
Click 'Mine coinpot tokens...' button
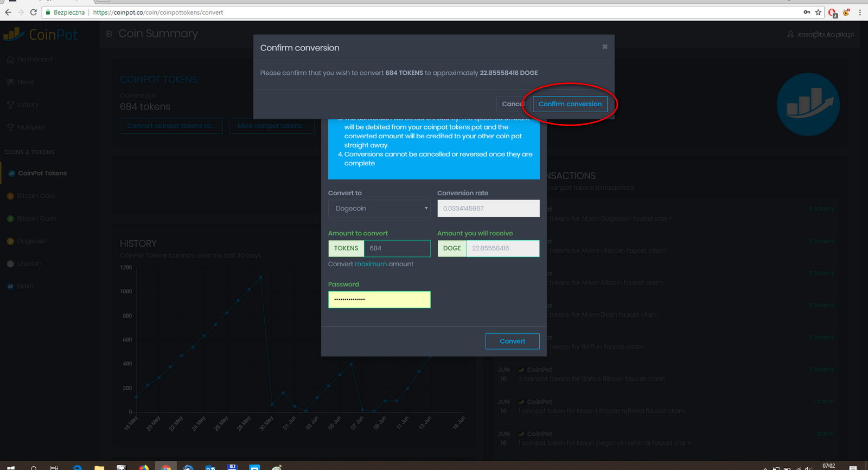click(272, 126)
